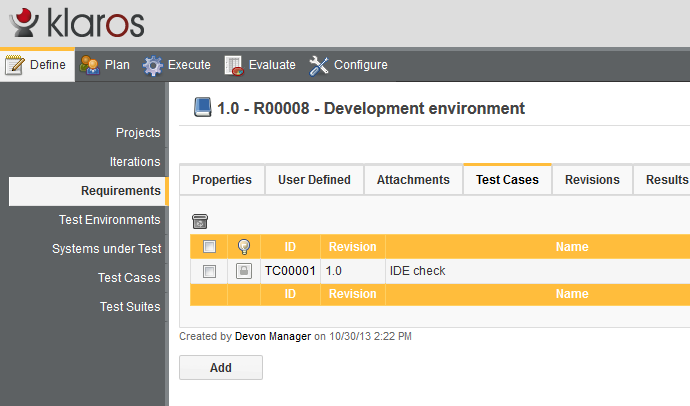Open the Define menu
The width and height of the screenshot is (690, 406).
click(x=37, y=65)
